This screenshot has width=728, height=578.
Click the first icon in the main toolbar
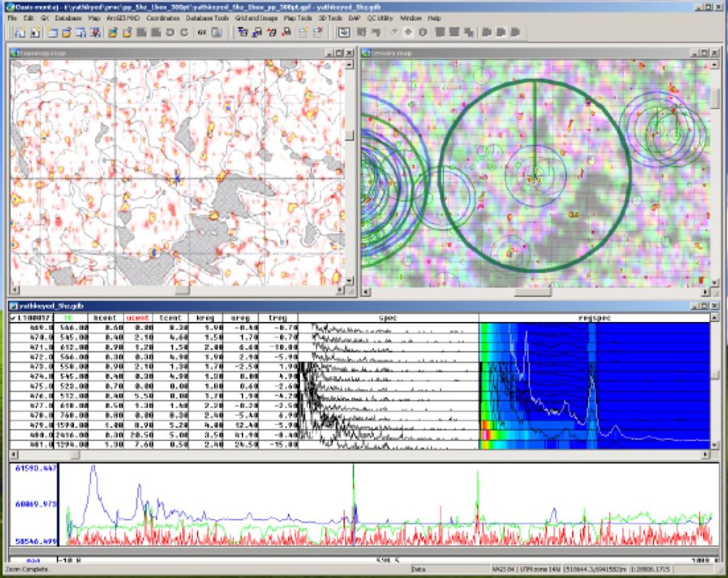pos(19,33)
